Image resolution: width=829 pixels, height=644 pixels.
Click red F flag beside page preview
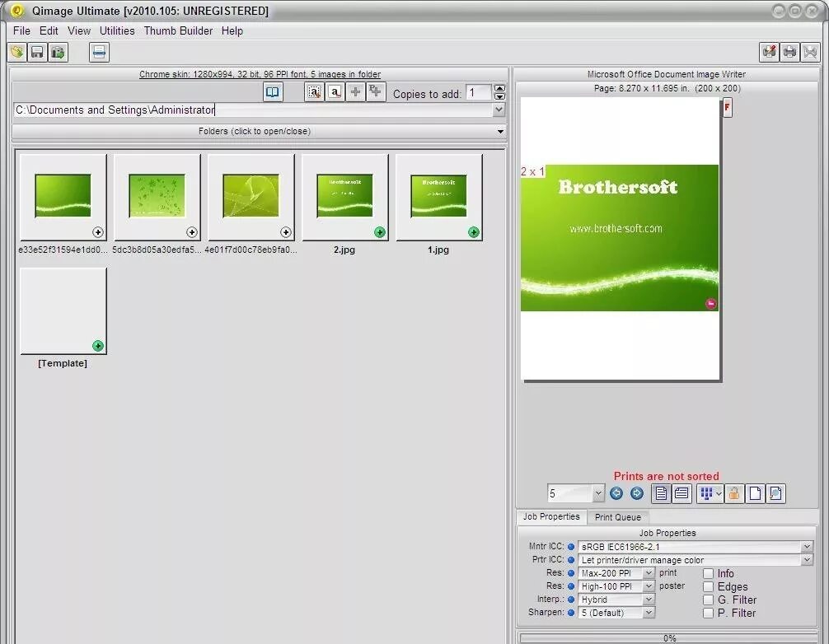click(728, 107)
